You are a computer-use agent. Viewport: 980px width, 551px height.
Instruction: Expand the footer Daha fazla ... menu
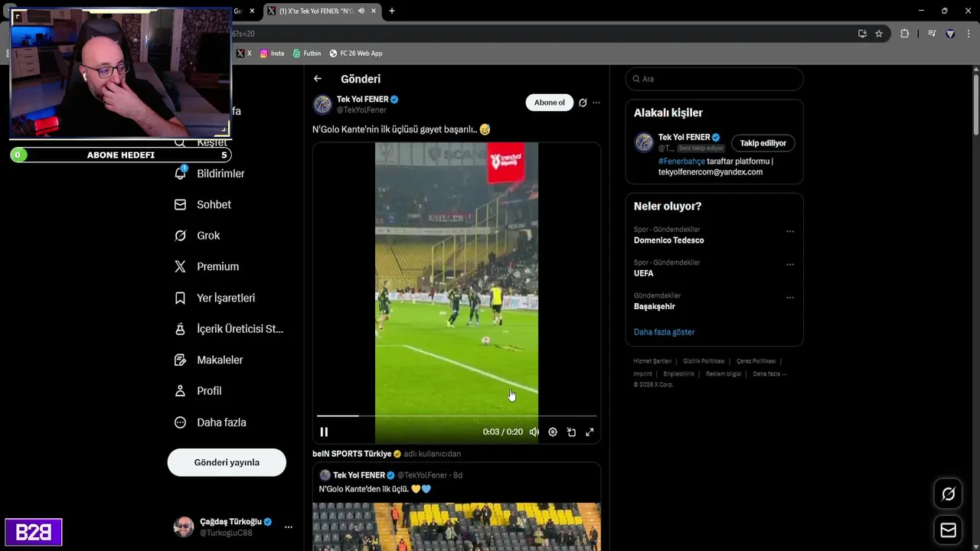pyautogui.click(x=769, y=374)
